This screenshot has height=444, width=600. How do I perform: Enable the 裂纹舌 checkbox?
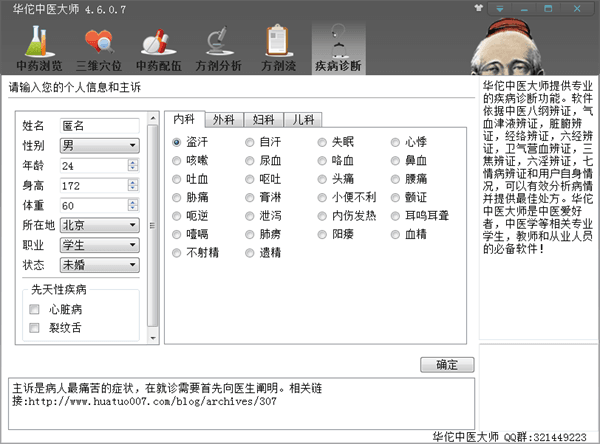point(35,327)
